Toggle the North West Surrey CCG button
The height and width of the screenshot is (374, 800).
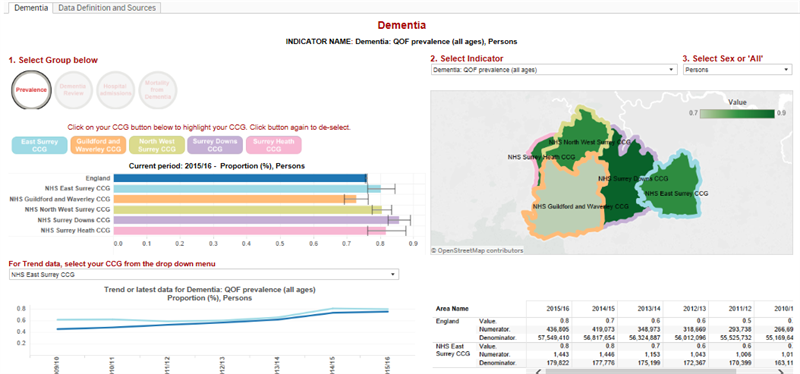(157, 145)
